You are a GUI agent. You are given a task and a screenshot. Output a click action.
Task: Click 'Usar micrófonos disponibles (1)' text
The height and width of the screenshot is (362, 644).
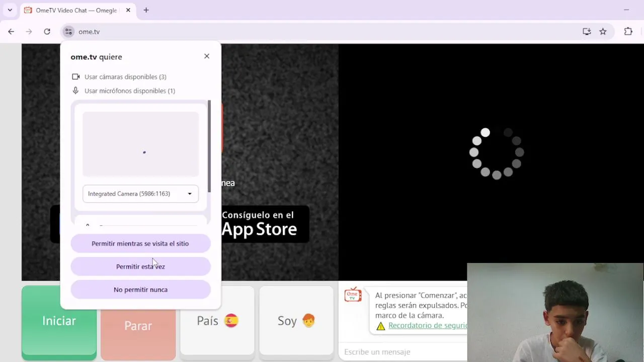click(x=130, y=91)
